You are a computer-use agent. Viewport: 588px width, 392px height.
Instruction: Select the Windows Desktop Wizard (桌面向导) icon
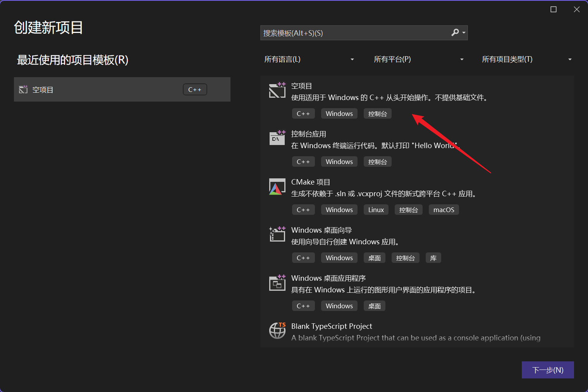point(277,235)
